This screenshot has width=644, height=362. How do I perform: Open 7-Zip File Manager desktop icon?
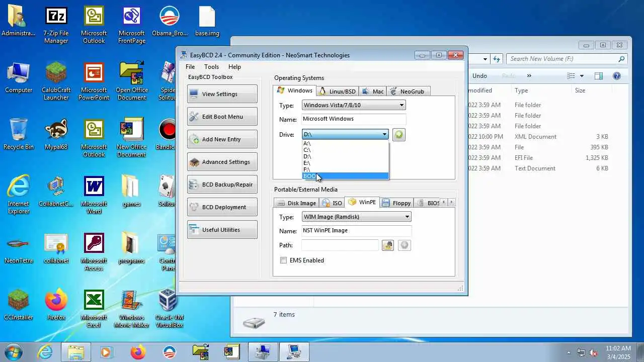[56, 25]
